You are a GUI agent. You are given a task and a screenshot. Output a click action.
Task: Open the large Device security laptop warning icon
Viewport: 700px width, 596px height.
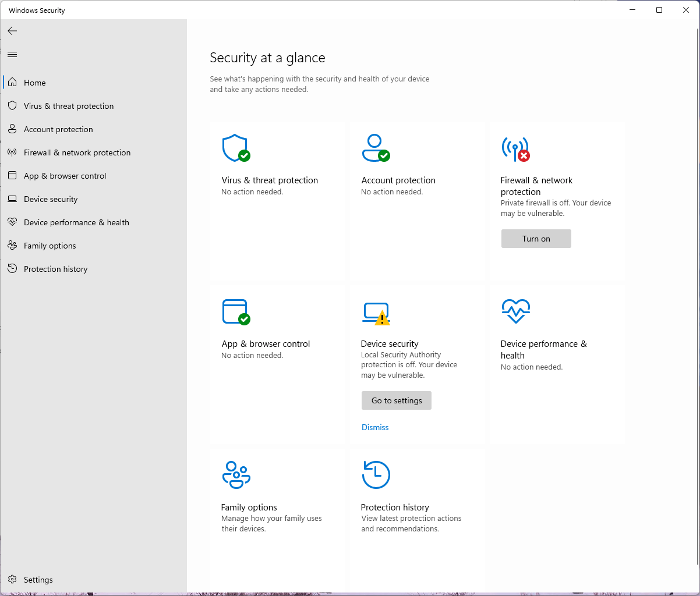tap(376, 314)
